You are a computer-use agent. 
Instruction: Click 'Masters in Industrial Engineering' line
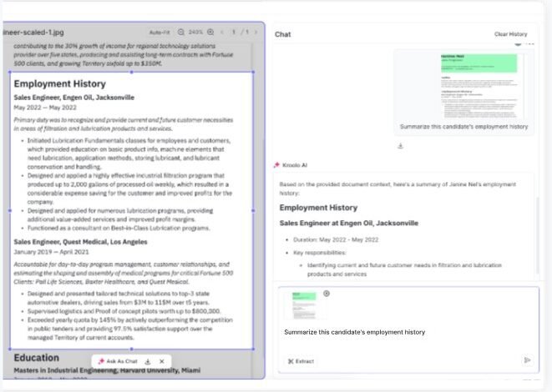pos(107,370)
